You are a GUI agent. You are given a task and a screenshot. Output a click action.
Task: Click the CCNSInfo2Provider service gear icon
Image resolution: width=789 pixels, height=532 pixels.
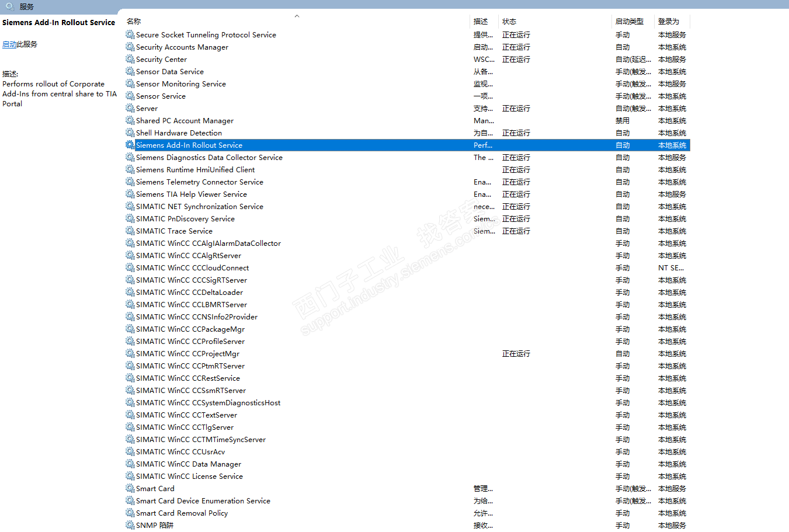coord(130,317)
